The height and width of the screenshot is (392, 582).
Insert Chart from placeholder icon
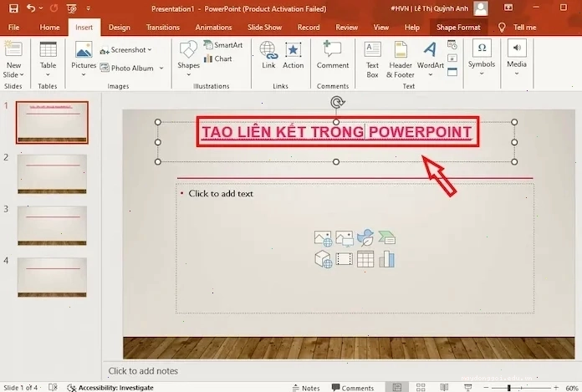387,259
